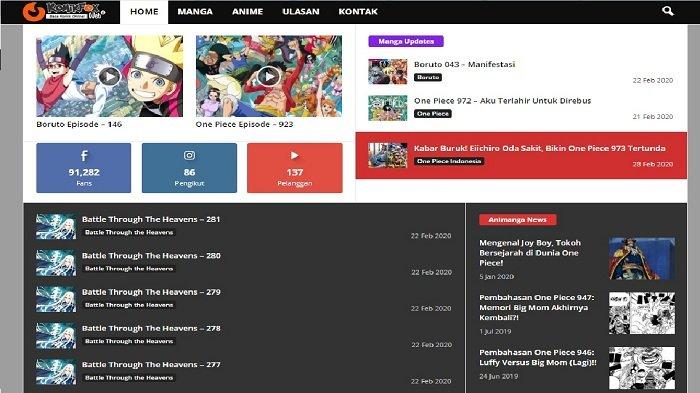700x393 pixels.
Task: Click the Boruto category tag
Action: coord(428,77)
